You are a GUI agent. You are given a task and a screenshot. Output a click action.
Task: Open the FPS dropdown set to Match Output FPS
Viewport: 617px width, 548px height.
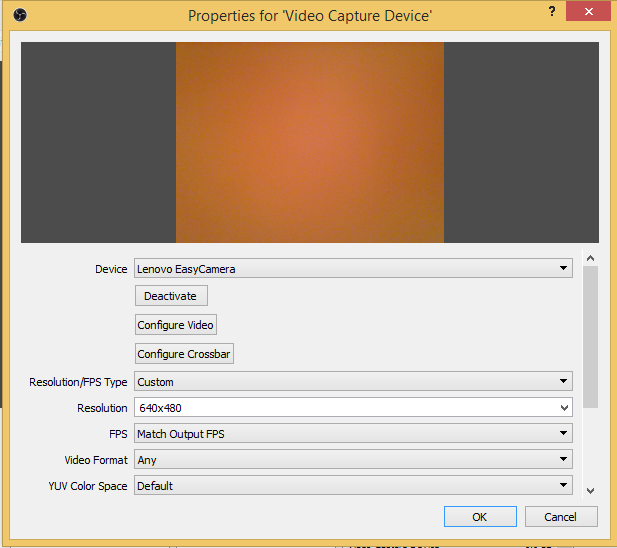point(353,434)
